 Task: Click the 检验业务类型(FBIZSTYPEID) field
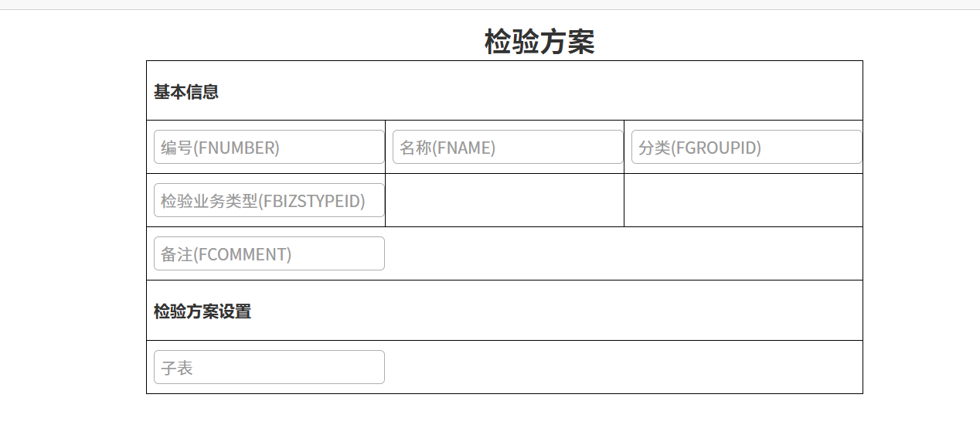tap(269, 200)
